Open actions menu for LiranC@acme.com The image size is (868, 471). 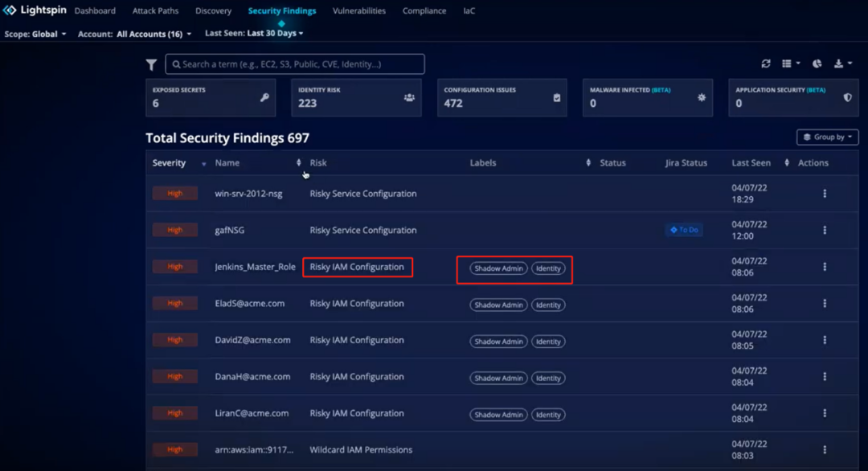[x=825, y=413]
